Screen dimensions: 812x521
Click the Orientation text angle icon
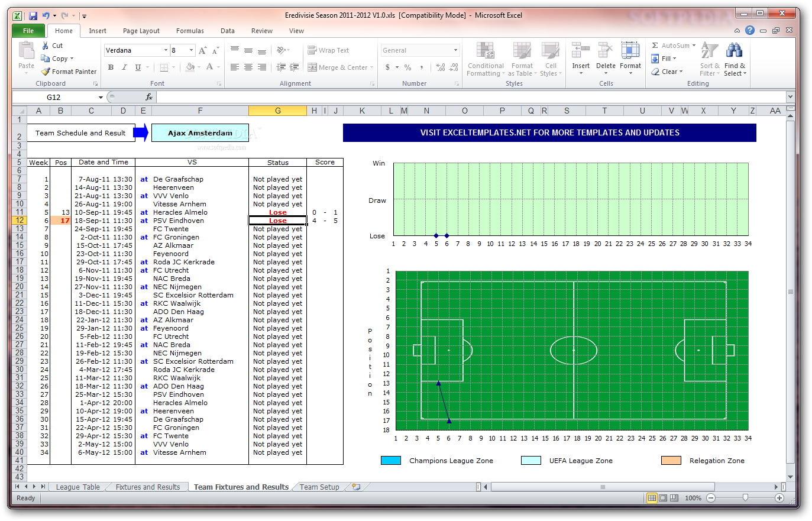(282, 50)
